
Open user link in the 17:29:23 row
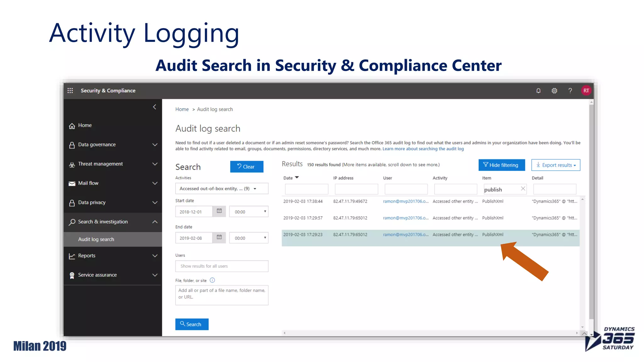pyautogui.click(x=406, y=234)
